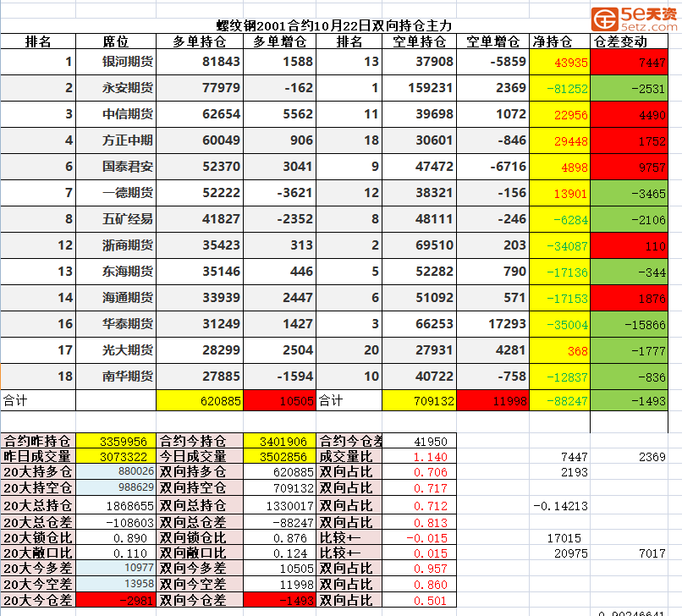
Task: Click the 方正中期 seat cell
Action: point(116,140)
